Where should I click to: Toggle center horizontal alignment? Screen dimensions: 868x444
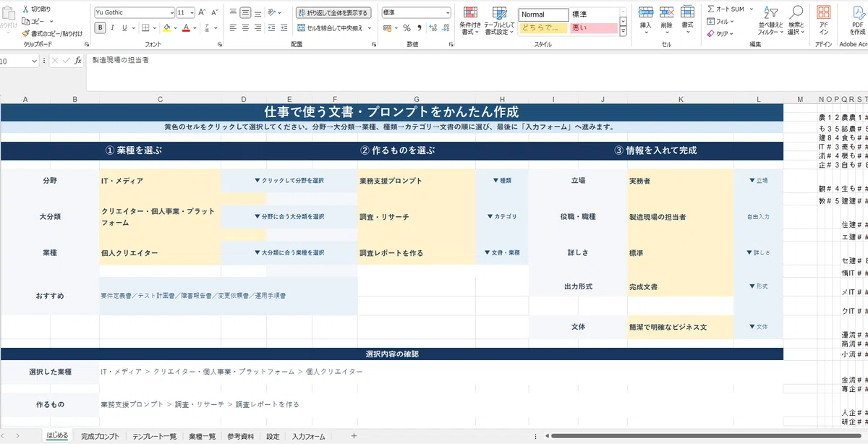tap(245, 27)
